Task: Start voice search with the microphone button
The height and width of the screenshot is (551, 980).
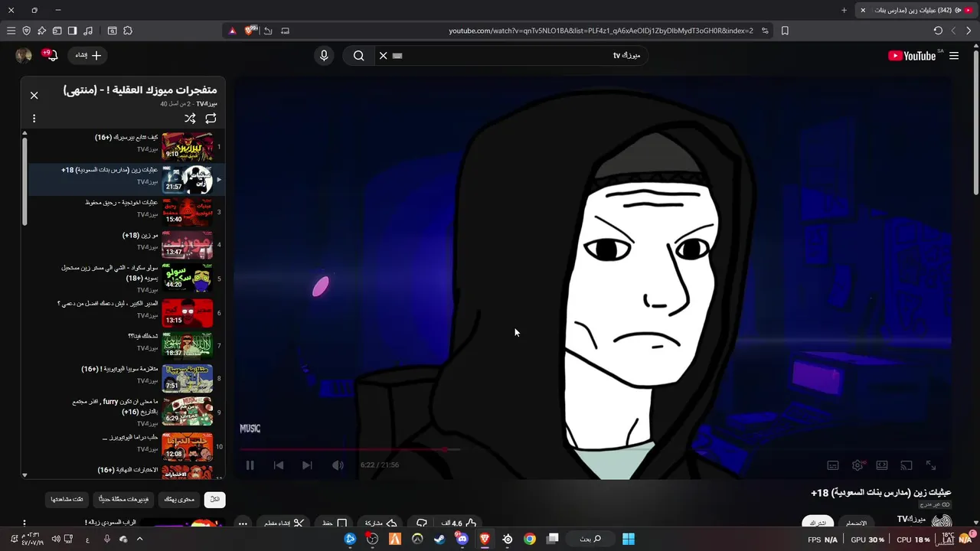Action: point(324,55)
